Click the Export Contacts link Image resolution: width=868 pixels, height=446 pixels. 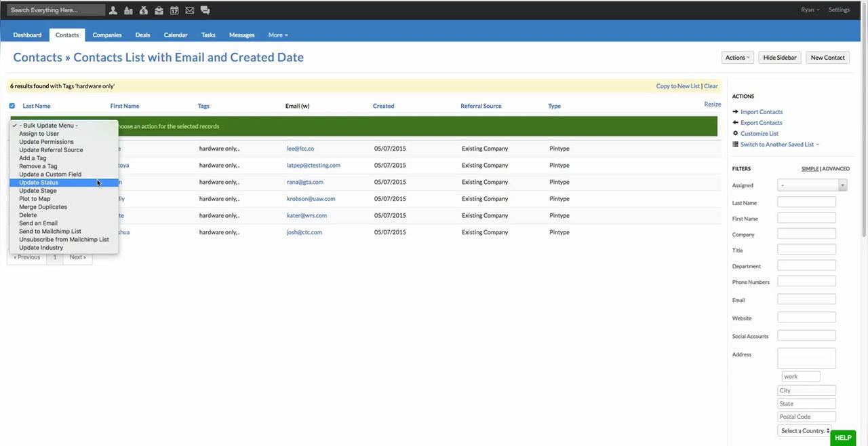pos(761,123)
